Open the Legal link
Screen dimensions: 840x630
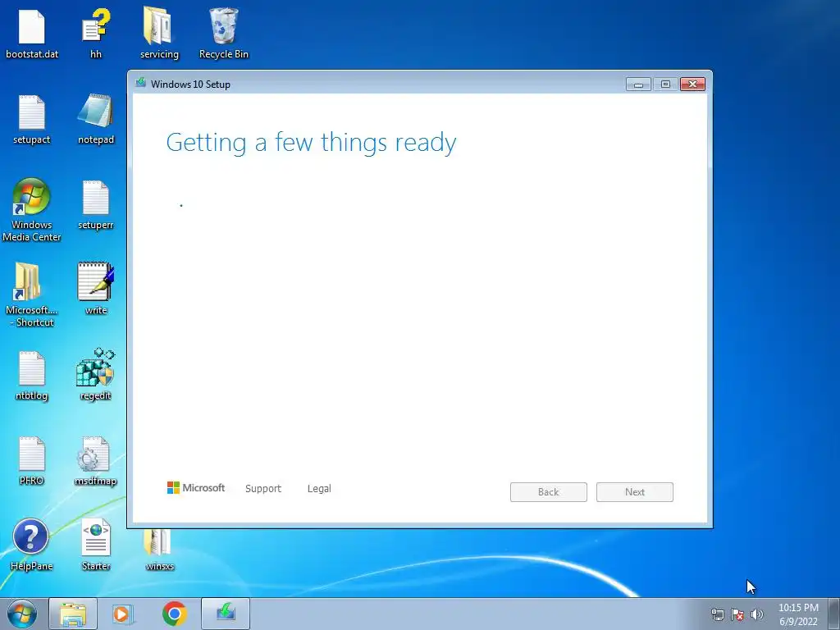[319, 488]
